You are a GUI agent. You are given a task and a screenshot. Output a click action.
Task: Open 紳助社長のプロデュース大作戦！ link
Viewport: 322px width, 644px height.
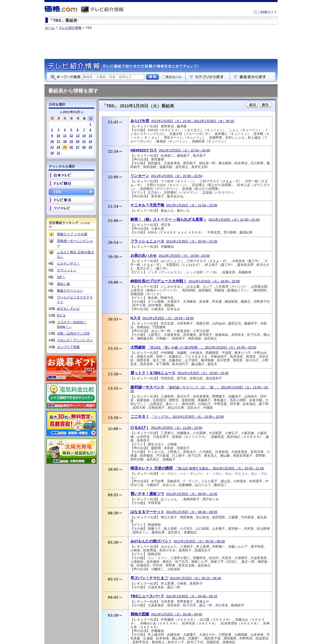pyautogui.click(x=158, y=281)
